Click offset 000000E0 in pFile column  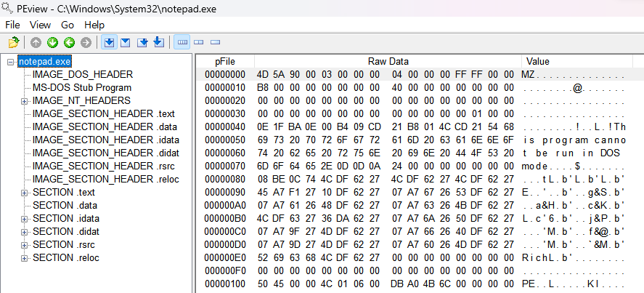click(225, 257)
